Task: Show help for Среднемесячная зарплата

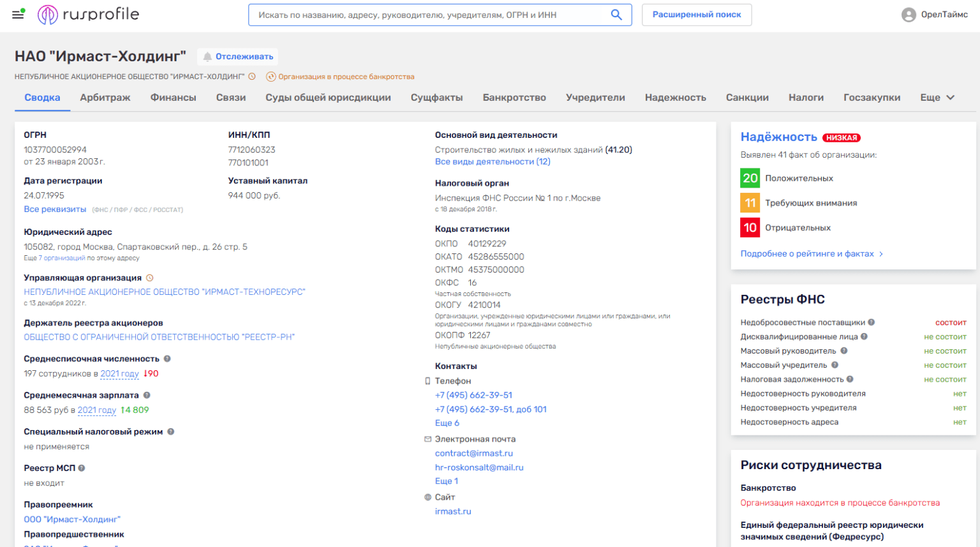Action: click(x=147, y=395)
